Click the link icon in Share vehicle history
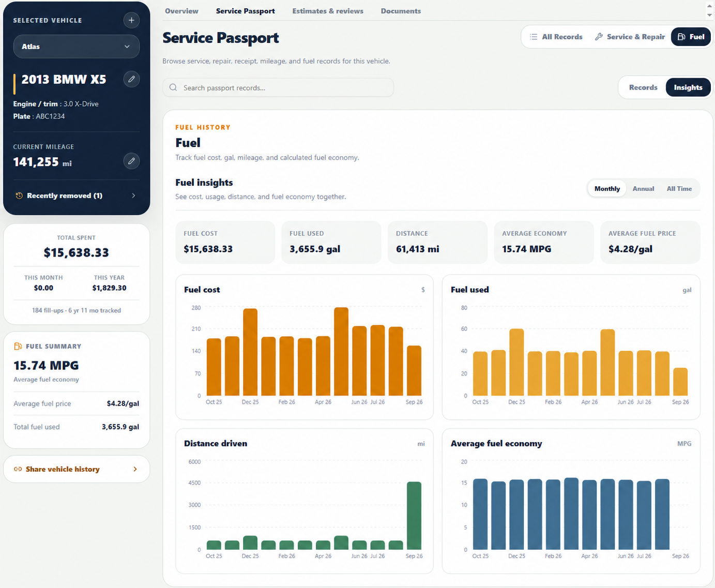715x588 pixels. (18, 469)
